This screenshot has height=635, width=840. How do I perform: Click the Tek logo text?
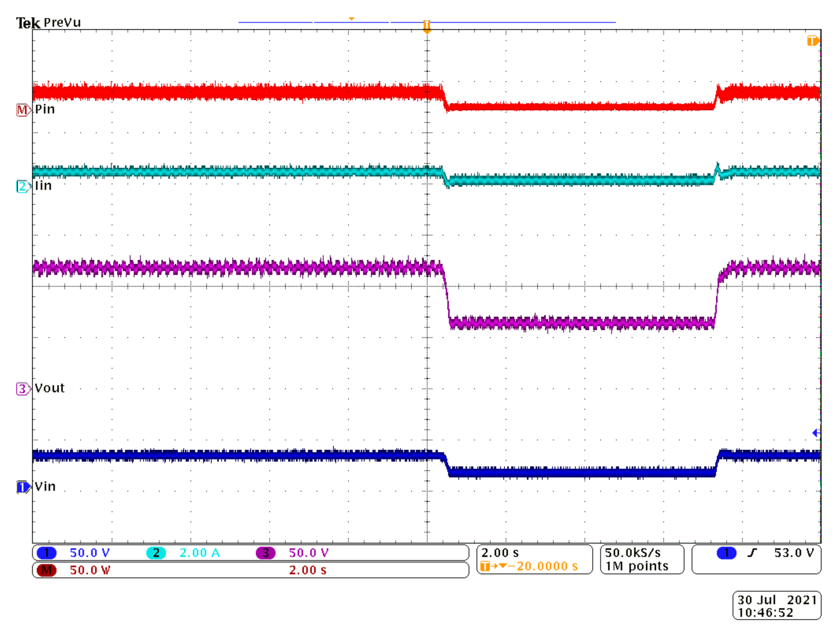coord(28,23)
